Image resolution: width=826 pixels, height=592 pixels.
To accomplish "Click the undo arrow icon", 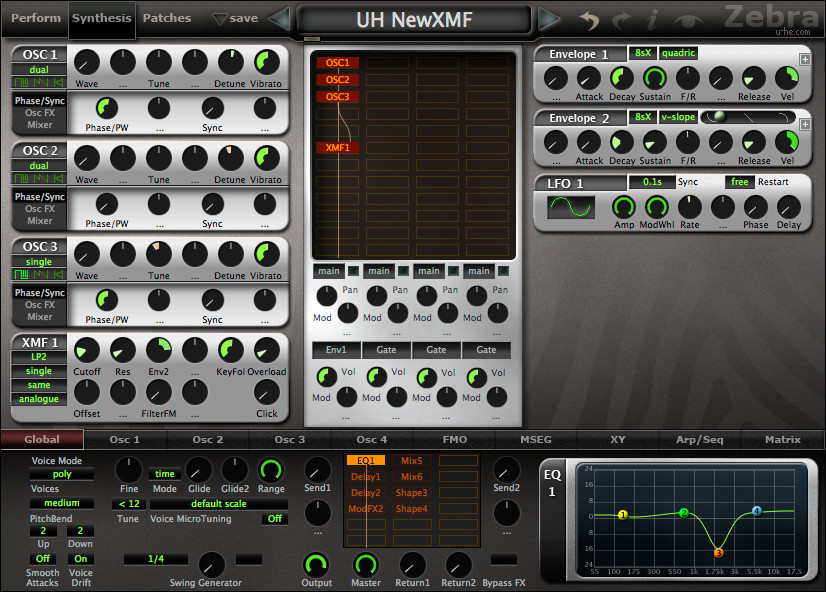I will pyautogui.click(x=591, y=19).
